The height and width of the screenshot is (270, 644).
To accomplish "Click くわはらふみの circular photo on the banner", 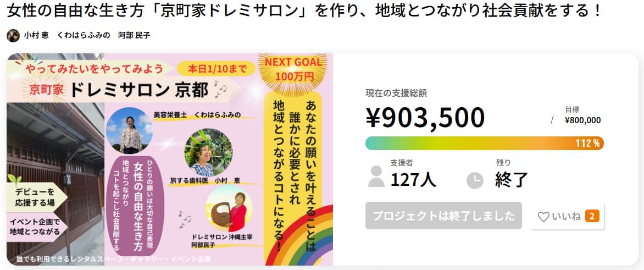I will coord(130,130).
